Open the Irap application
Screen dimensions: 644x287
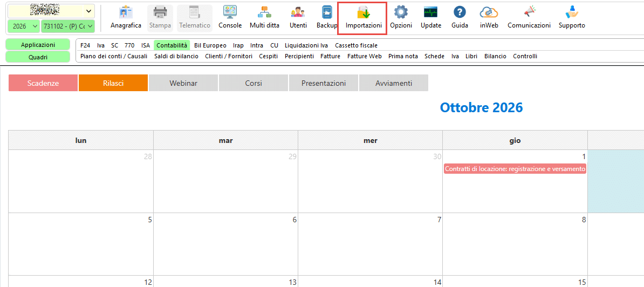click(238, 45)
